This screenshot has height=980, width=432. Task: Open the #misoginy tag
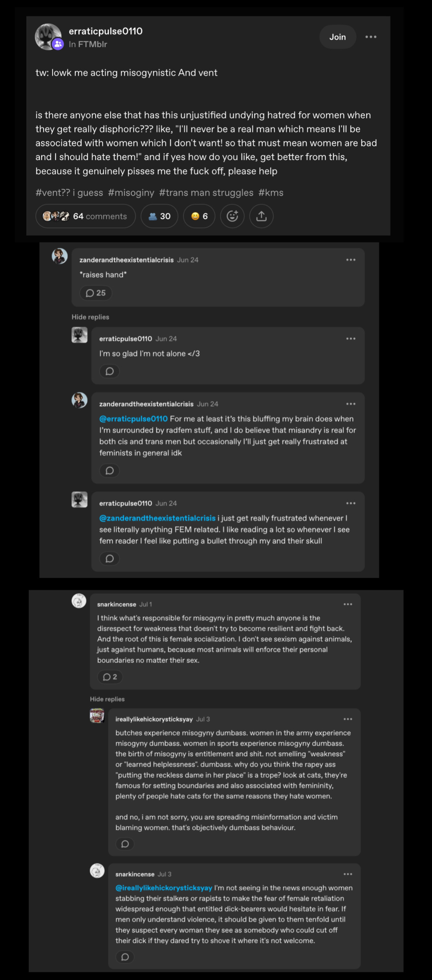coord(131,192)
